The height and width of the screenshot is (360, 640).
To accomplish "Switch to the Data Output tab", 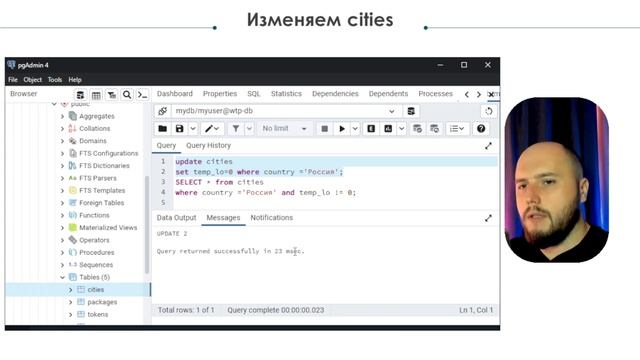I will pos(176,218).
